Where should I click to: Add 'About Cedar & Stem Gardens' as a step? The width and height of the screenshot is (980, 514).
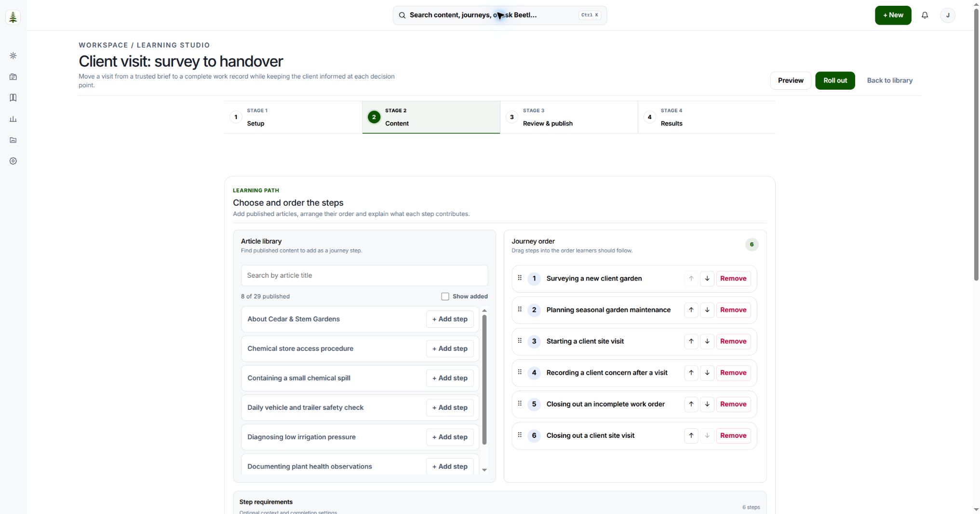(x=450, y=319)
